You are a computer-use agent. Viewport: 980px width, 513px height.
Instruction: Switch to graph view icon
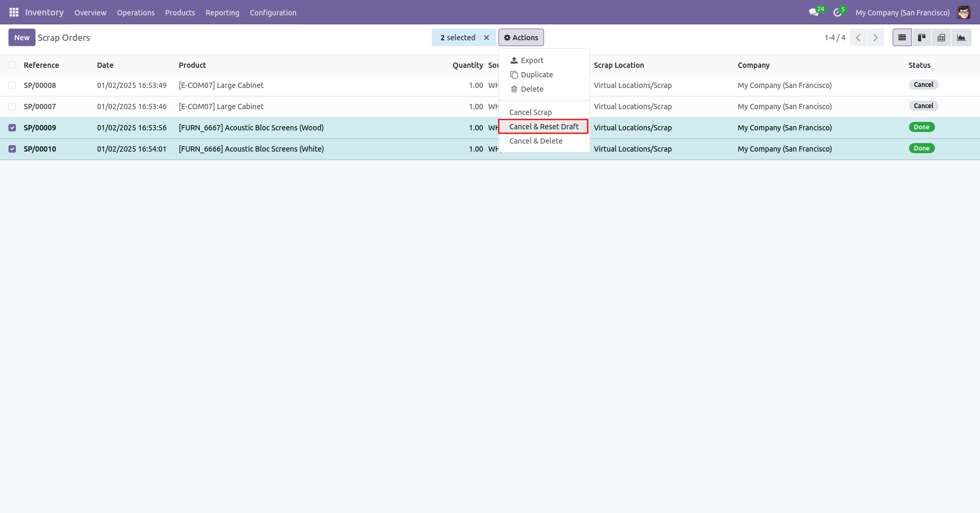(x=961, y=38)
